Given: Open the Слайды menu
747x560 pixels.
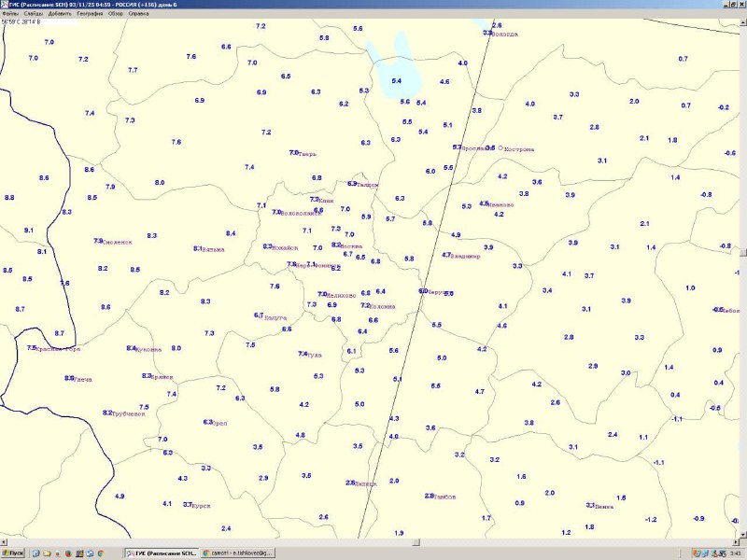Looking at the screenshot, I should coord(33,14).
